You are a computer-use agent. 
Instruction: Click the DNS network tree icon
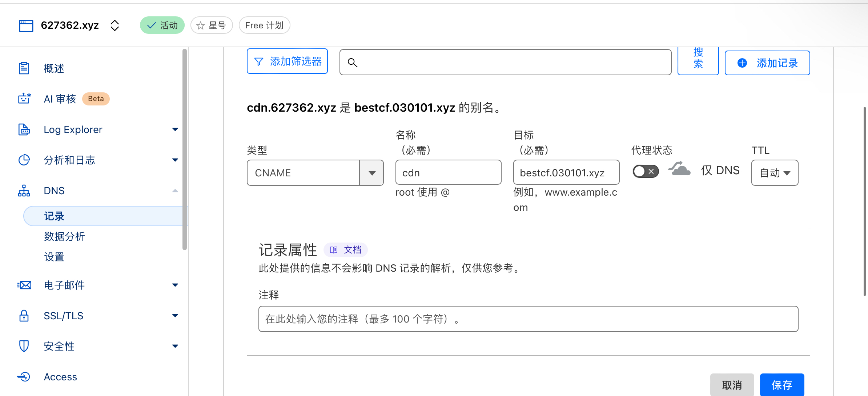click(x=24, y=191)
